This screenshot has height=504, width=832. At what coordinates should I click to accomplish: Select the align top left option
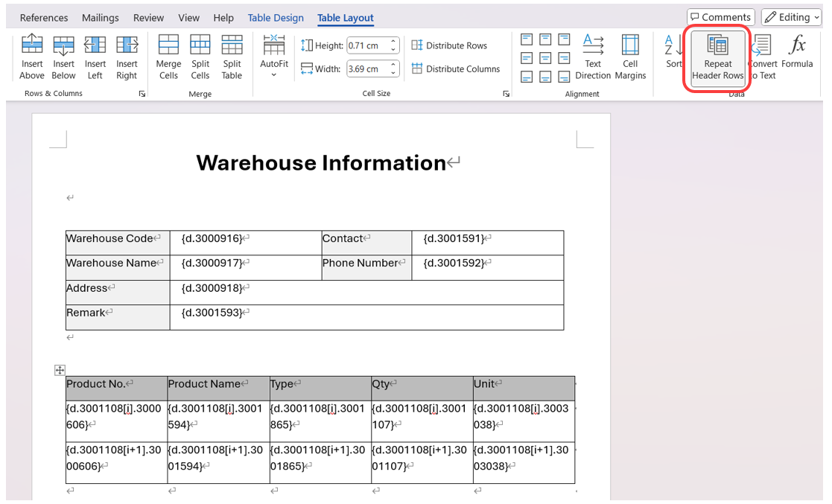click(x=527, y=39)
